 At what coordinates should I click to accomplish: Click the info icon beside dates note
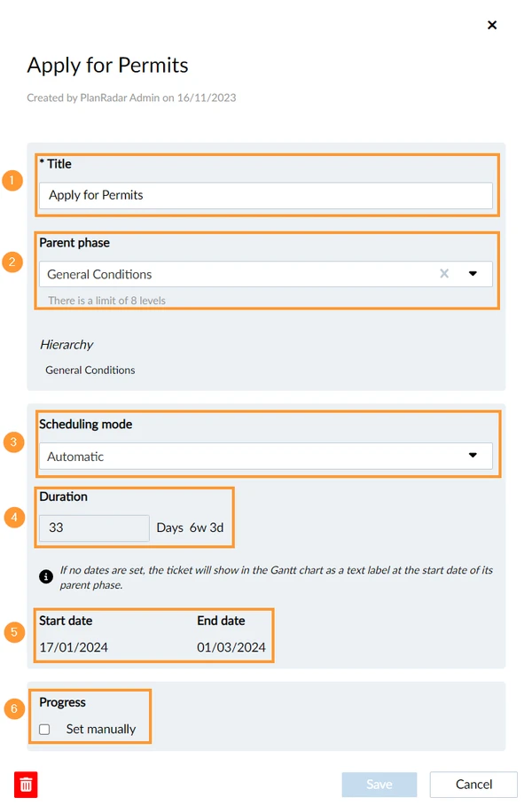pyautogui.click(x=46, y=576)
